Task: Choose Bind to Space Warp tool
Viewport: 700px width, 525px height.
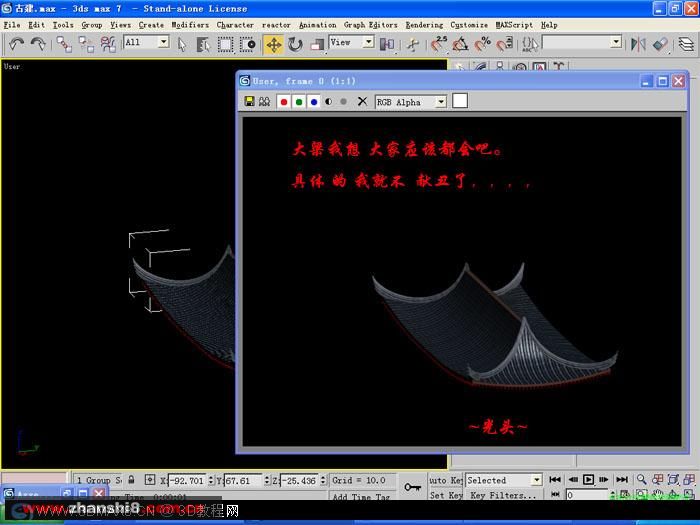Action: [x=108, y=44]
